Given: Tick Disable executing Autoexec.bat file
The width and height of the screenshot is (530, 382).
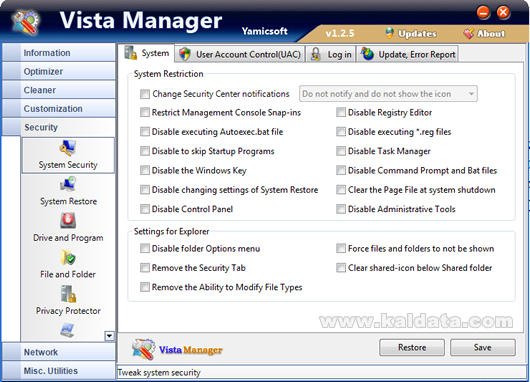Looking at the screenshot, I should (145, 132).
